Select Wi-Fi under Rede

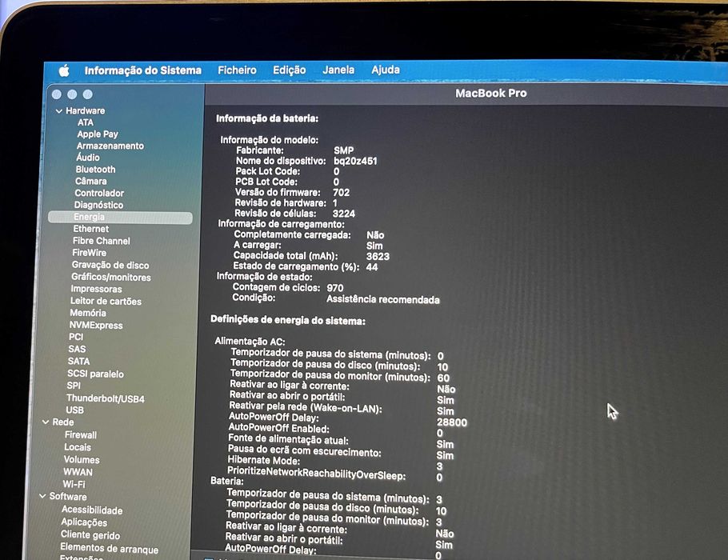click(74, 484)
